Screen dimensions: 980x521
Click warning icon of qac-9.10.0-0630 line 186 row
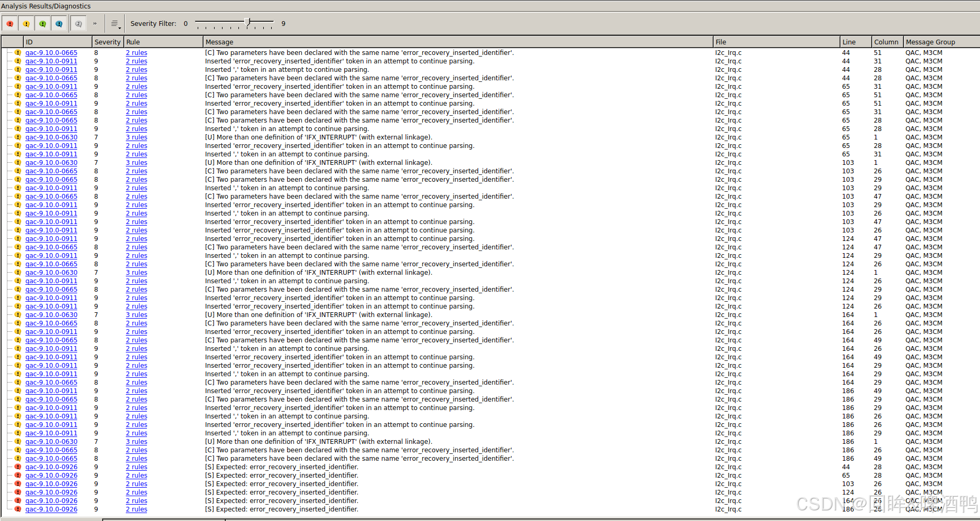click(x=18, y=442)
